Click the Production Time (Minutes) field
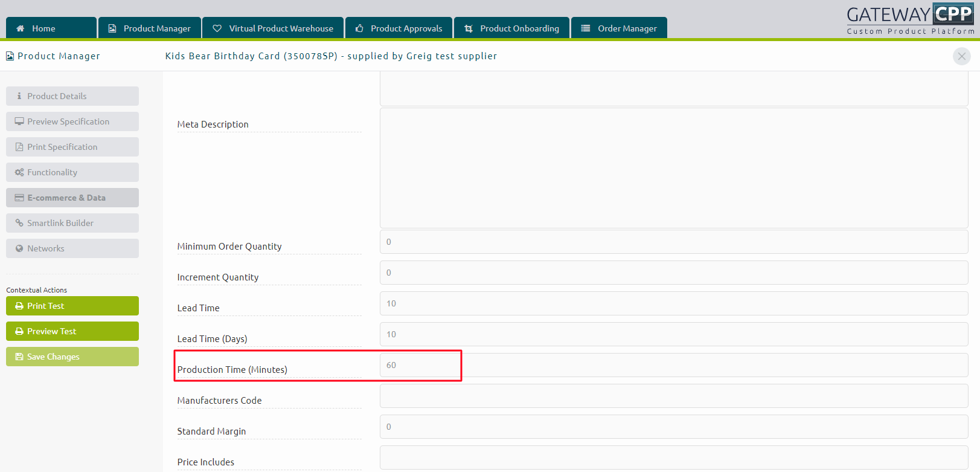The image size is (980, 472). [674, 365]
